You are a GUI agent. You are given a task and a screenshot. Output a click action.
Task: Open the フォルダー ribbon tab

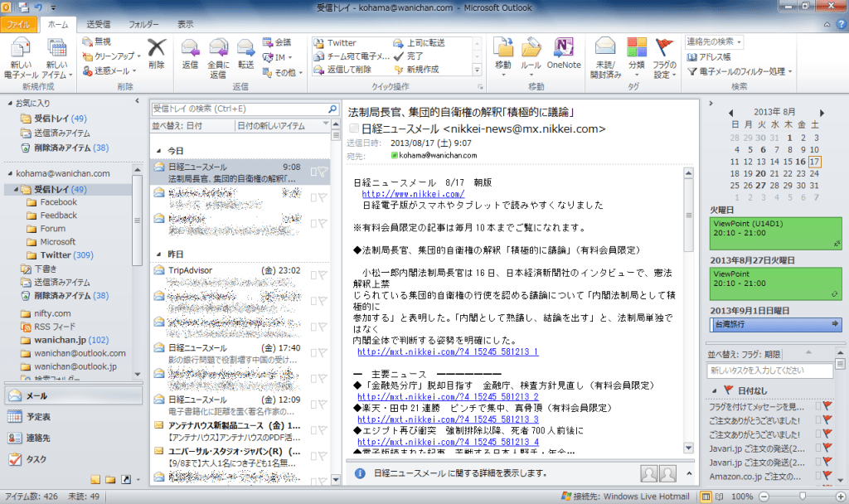(x=143, y=24)
